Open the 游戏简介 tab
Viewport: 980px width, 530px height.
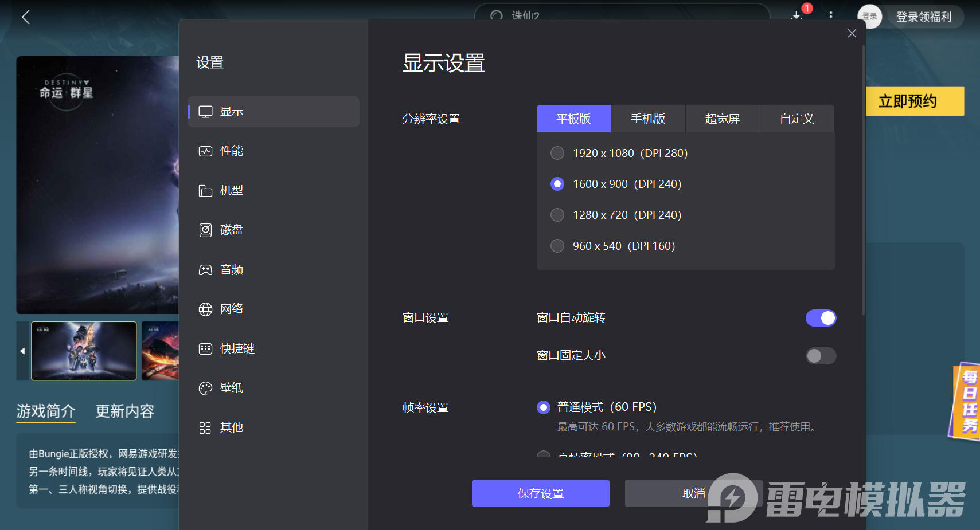pos(46,411)
